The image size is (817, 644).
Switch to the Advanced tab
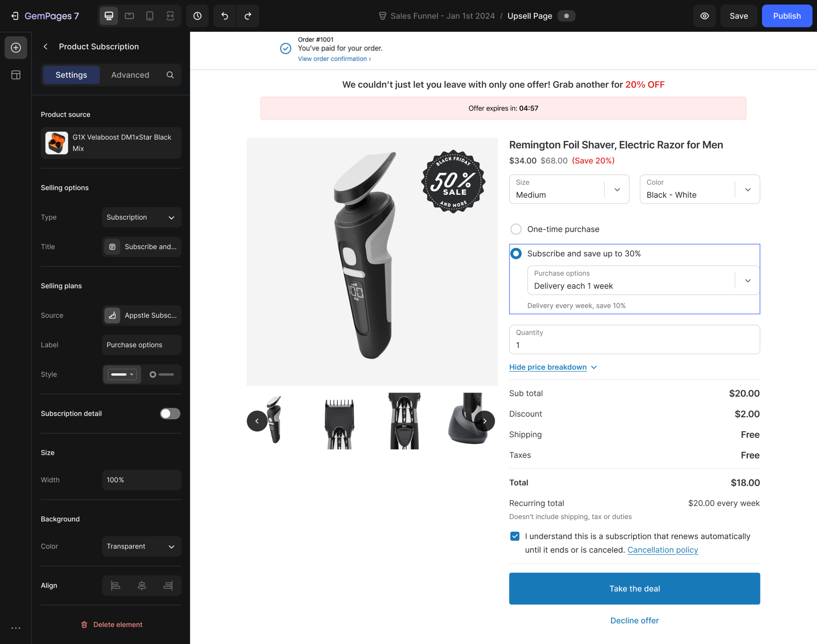(x=130, y=75)
